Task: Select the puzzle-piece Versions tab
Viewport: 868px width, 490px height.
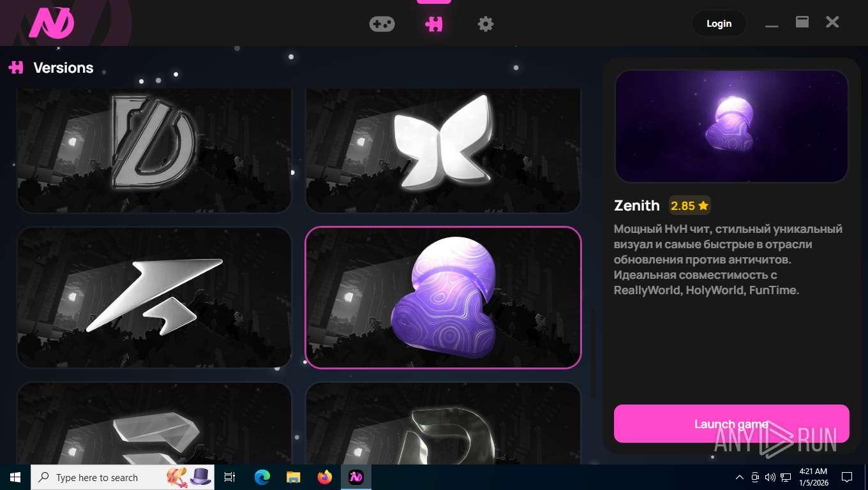Action: tap(434, 24)
